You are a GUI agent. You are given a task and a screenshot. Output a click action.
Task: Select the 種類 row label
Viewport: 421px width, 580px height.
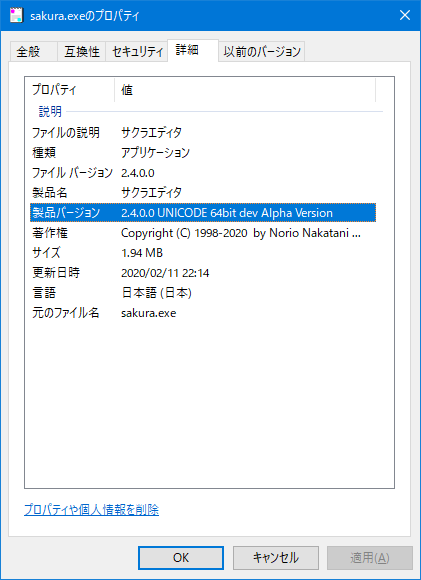pyautogui.click(x=44, y=152)
